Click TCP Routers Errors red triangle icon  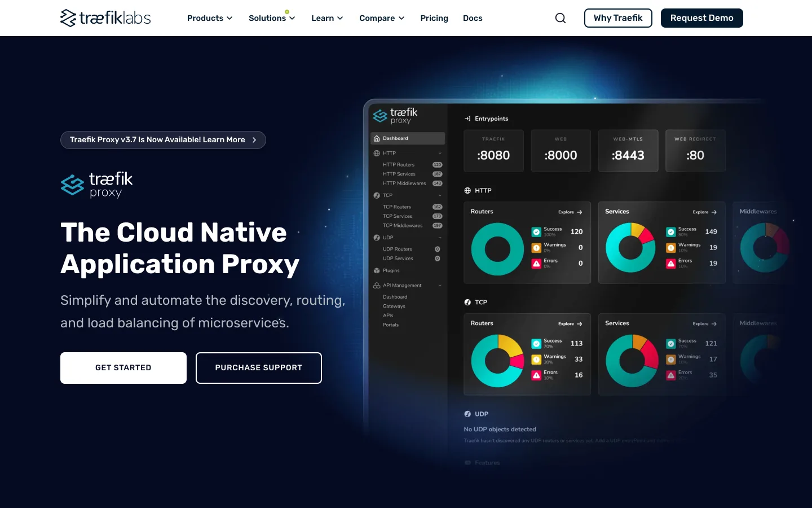click(x=536, y=375)
